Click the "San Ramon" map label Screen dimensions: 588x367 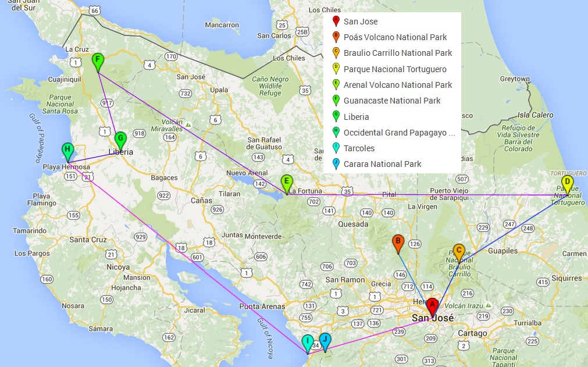pyautogui.click(x=345, y=280)
